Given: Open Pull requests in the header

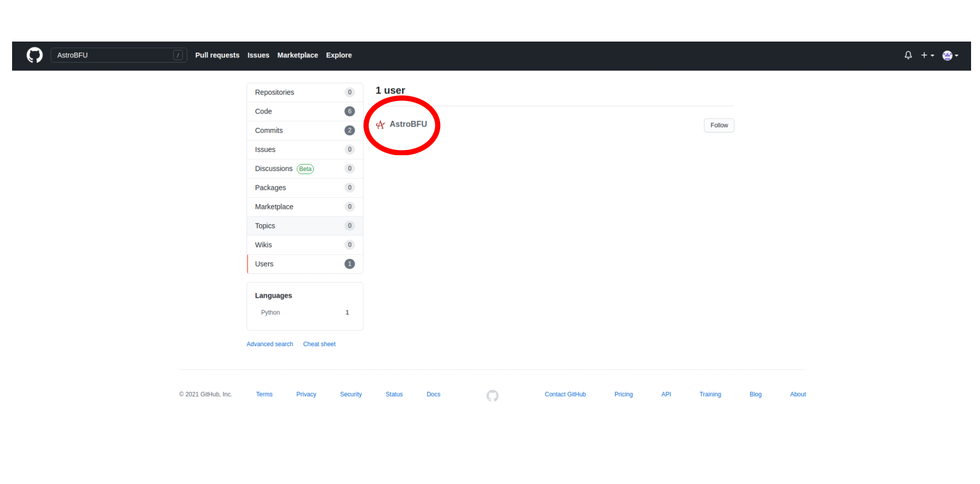Looking at the screenshot, I should coord(217,55).
